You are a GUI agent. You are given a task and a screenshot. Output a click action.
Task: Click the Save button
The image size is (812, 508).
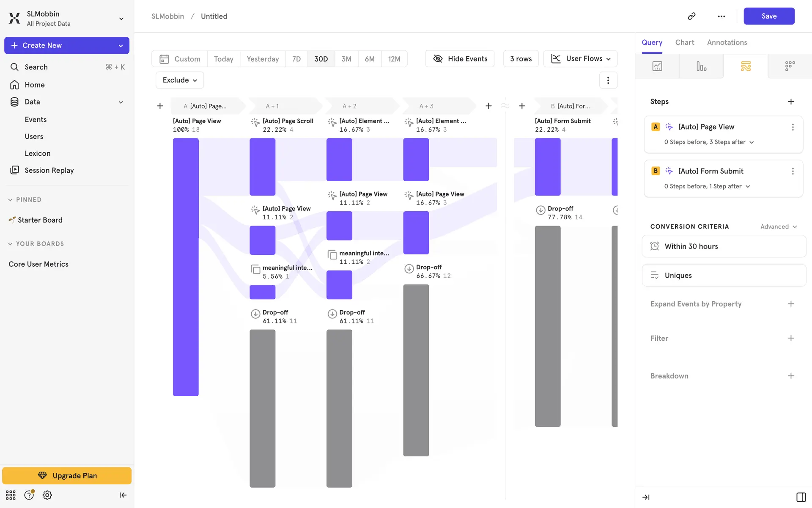[768, 16]
